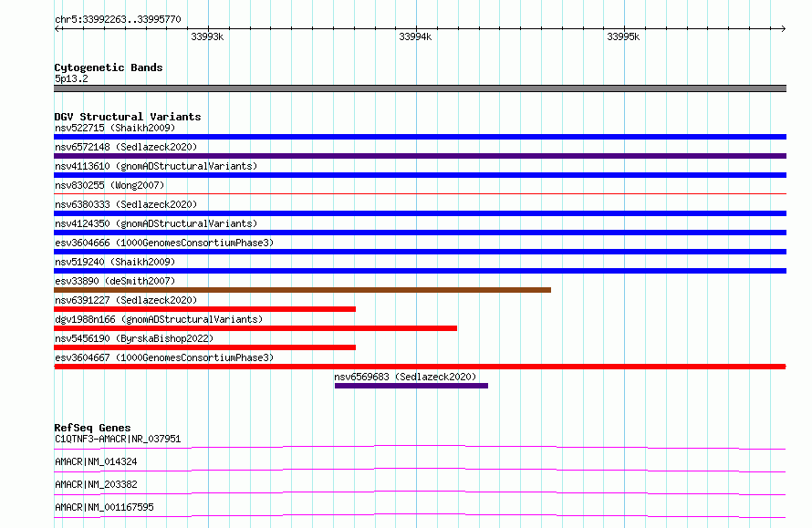This screenshot has width=812, height=528.
Task: Select the DGV Structural Variants track title
Action: [x=128, y=117]
